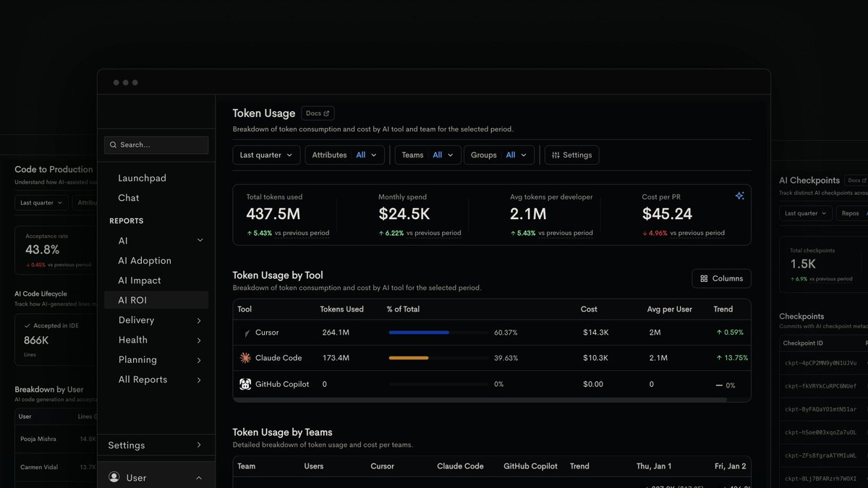Click the Columns grid icon

[704, 278]
